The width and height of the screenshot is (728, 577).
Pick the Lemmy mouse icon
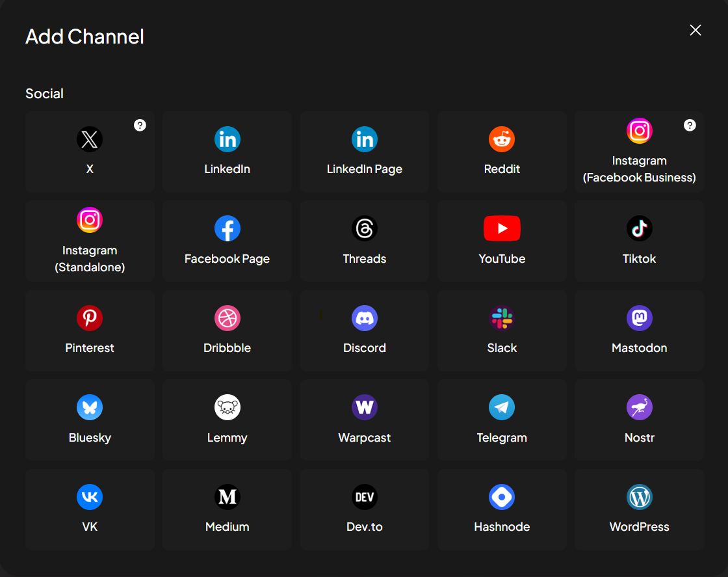click(227, 407)
